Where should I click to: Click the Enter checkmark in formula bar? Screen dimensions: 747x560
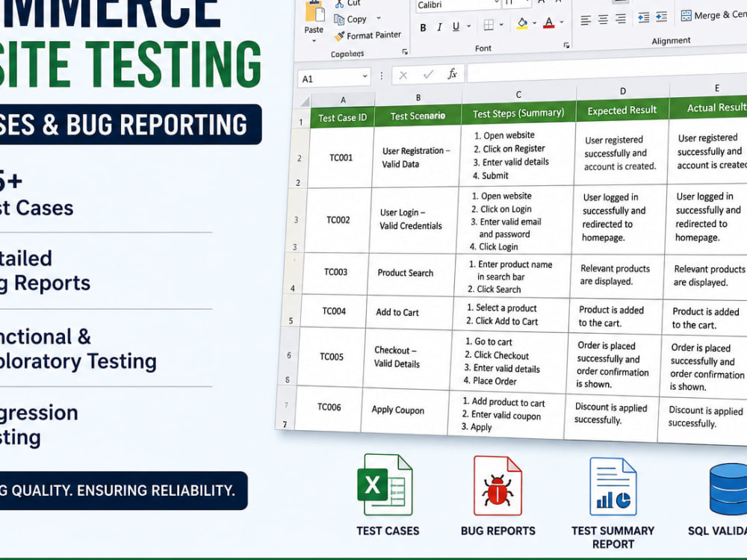pyautogui.click(x=428, y=74)
